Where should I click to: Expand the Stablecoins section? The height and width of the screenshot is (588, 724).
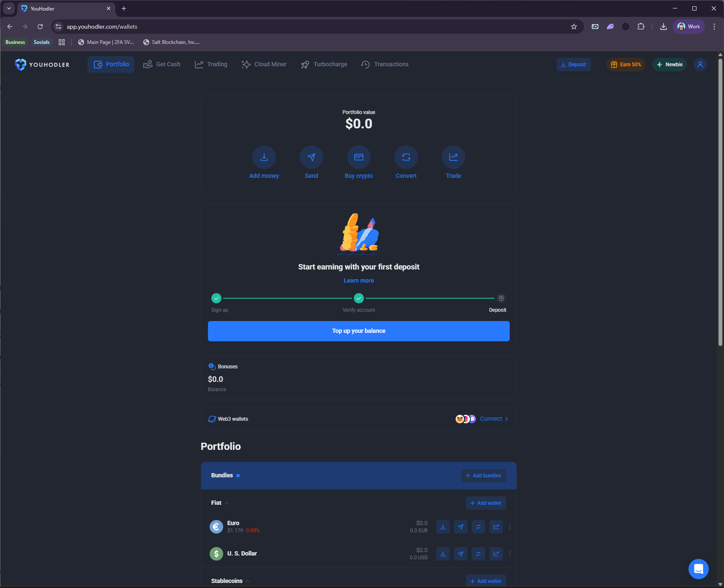pyautogui.click(x=247, y=581)
